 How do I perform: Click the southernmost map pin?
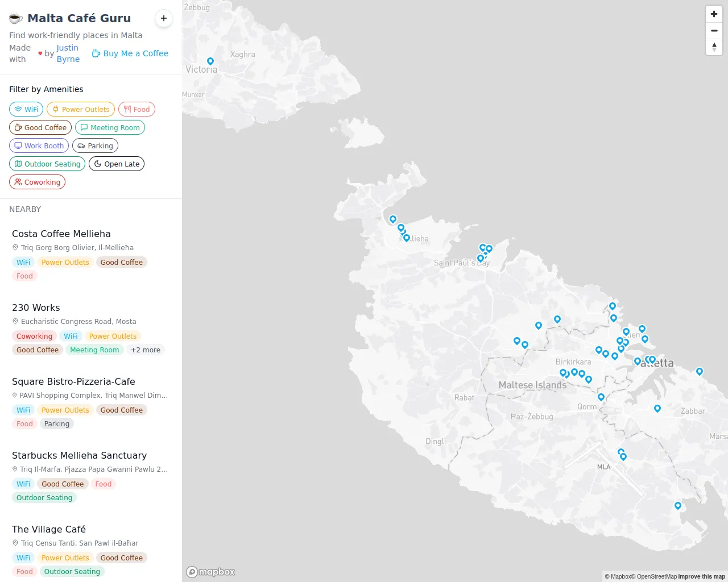coord(678,506)
